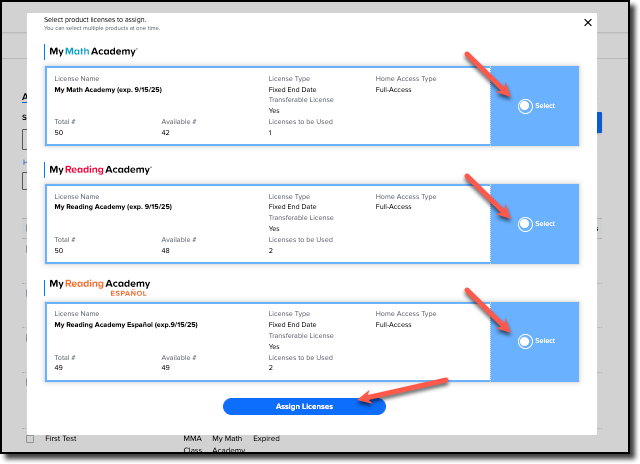Click license name My Math Academy (exp. 9/15/25)

click(x=108, y=90)
